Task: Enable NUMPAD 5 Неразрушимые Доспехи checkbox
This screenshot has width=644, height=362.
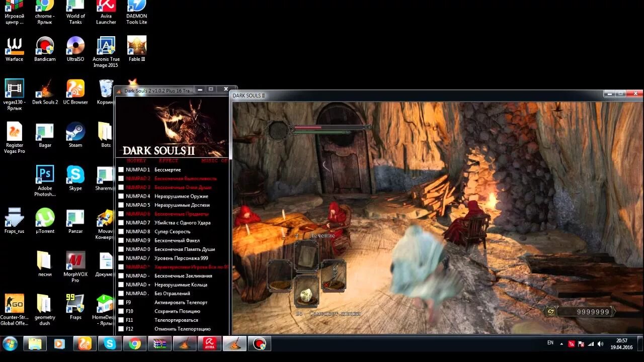Action: pos(121,205)
